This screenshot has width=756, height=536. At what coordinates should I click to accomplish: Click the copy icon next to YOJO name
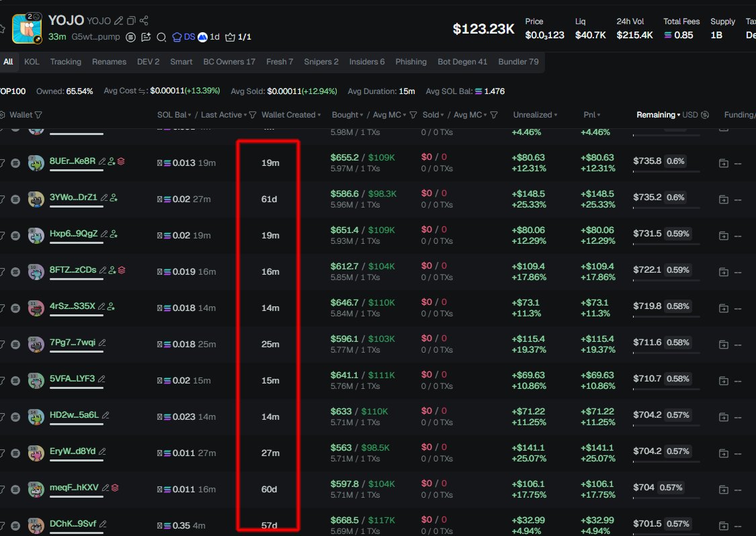coord(131,21)
